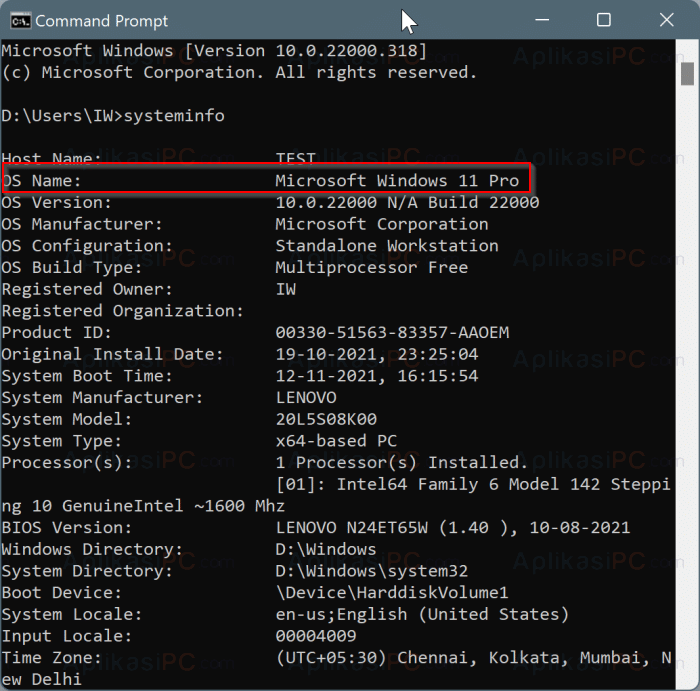This screenshot has height=691, width=700.
Task: Click the Microsoft Corporation copyright line
Action: point(239,72)
